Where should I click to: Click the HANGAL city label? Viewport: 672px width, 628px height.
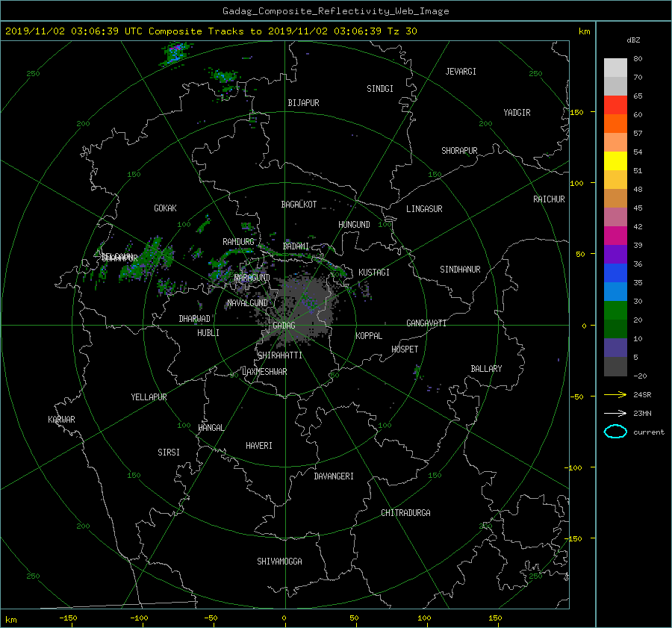pos(211,428)
